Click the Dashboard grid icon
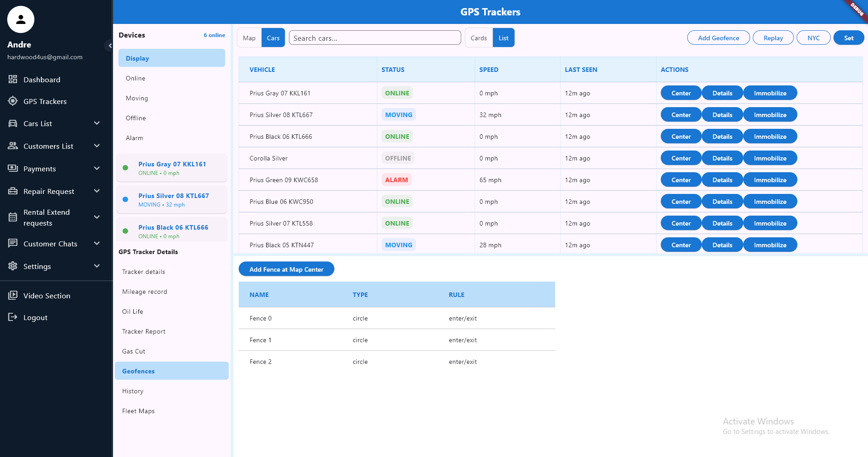Viewport: 868px width, 457px height. click(x=13, y=80)
